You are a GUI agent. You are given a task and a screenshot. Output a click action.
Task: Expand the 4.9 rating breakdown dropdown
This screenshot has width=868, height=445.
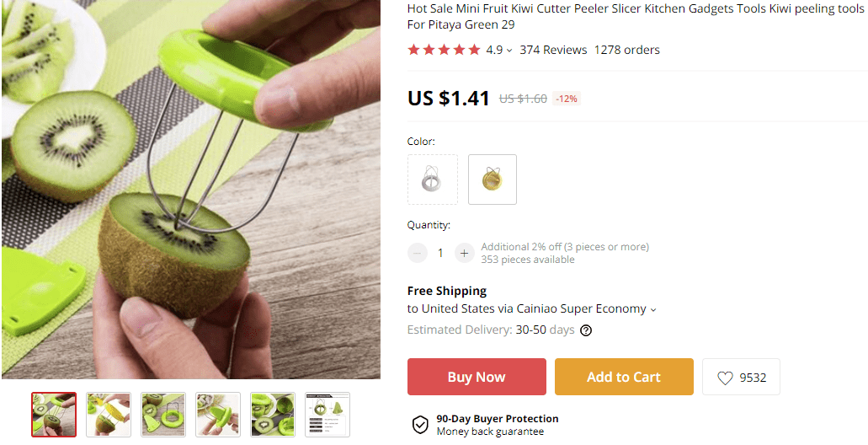pyautogui.click(x=509, y=51)
